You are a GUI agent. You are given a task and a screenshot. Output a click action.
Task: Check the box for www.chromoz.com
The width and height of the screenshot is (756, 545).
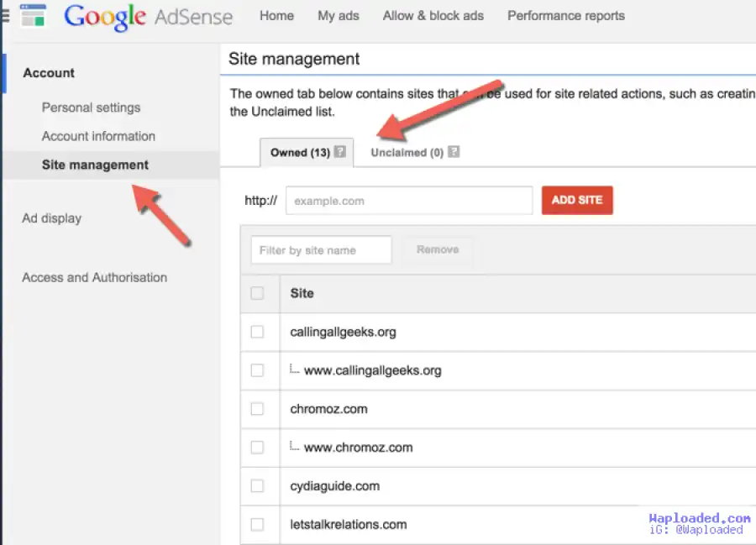point(258,448)
